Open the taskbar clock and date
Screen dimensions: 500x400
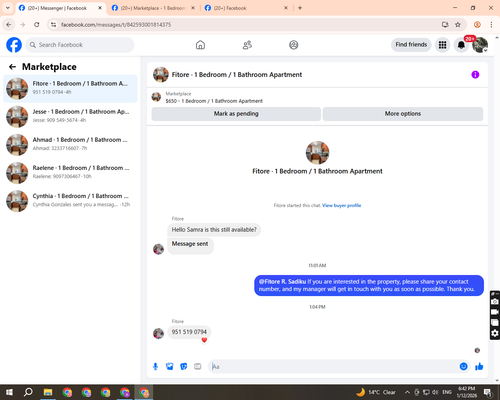(466, 392)
